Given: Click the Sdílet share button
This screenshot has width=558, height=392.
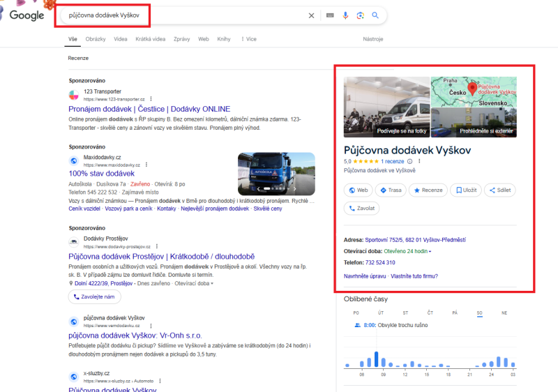Looking at the screenshot, I should coord(500,190).
